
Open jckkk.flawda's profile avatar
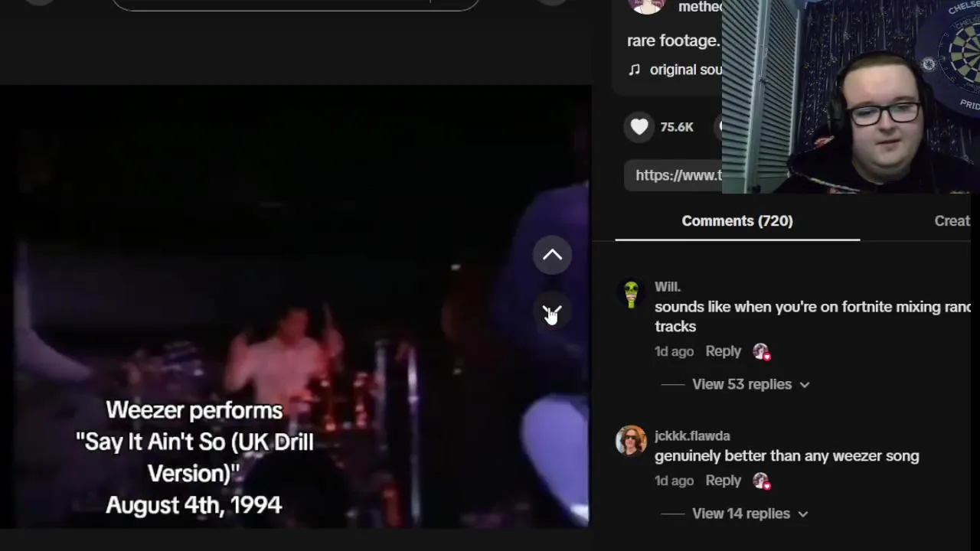(x=631, y=440)
